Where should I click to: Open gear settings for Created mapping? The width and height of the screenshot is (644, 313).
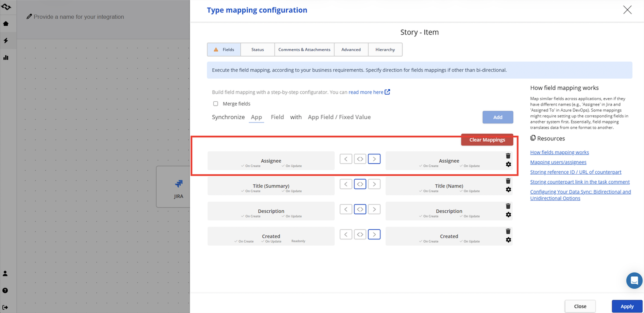508,240
